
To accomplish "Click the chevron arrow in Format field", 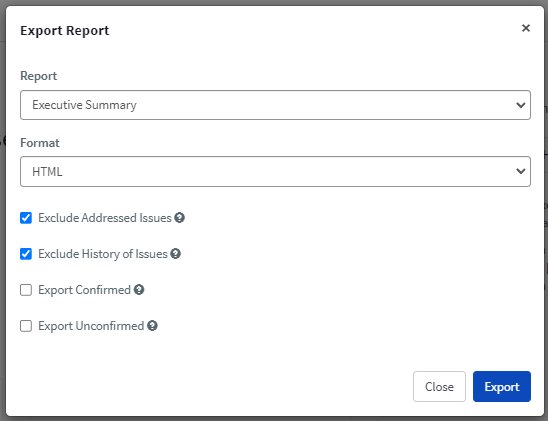I will tap(521, 171).
